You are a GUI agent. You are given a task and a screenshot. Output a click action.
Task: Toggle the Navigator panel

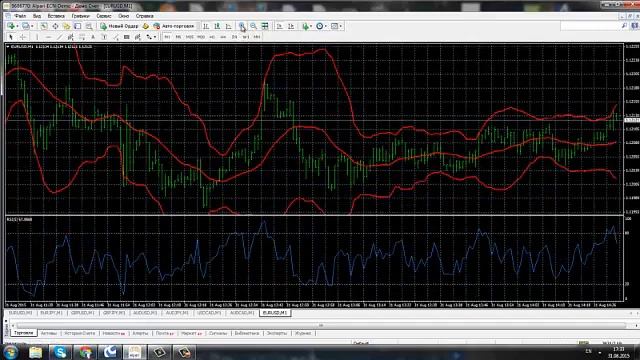coord(66,26)
